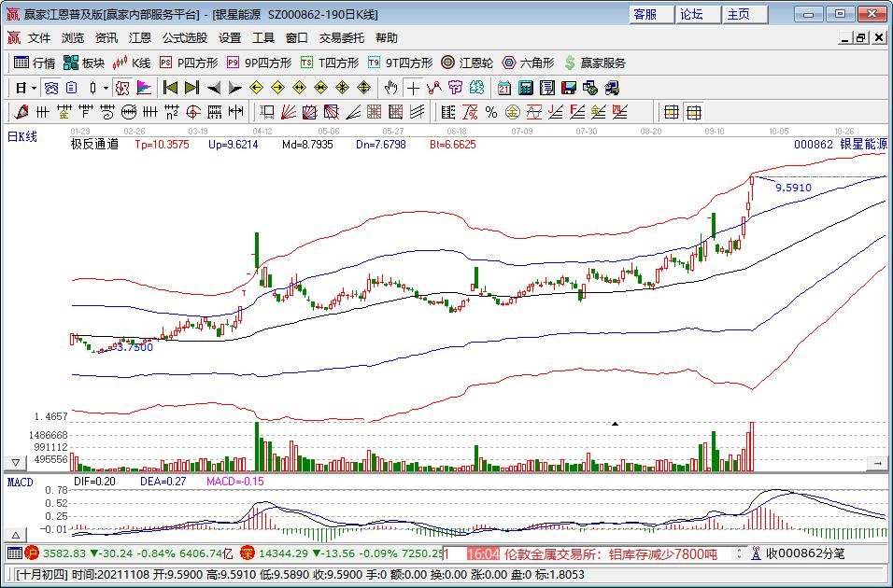
Task: Click the MACD indicator label
Action: [x=20, y=483]
